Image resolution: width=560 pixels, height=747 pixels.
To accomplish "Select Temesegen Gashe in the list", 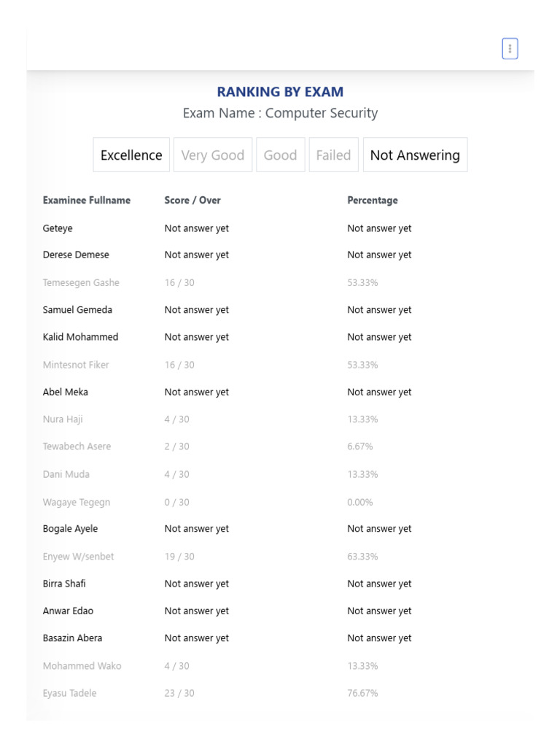I will point(81,282).
